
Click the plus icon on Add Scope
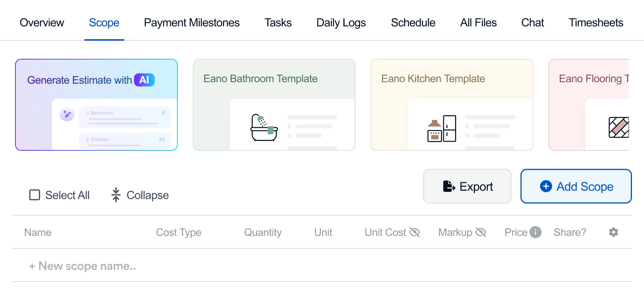click(x=546, y=186)
